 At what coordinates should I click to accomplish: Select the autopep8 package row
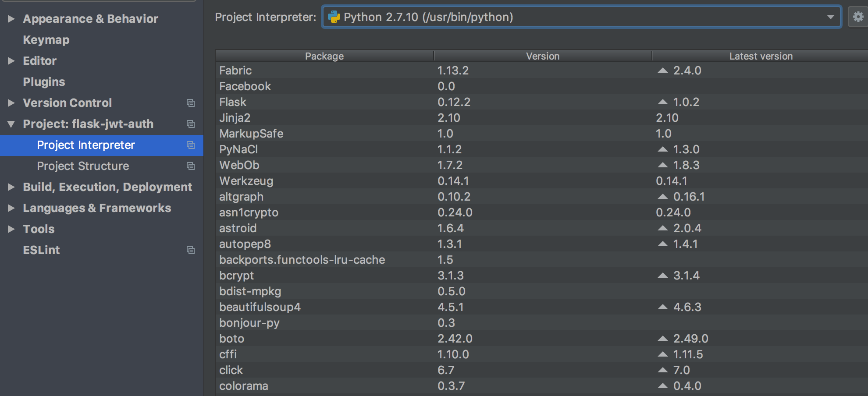[x=542, y=244]
